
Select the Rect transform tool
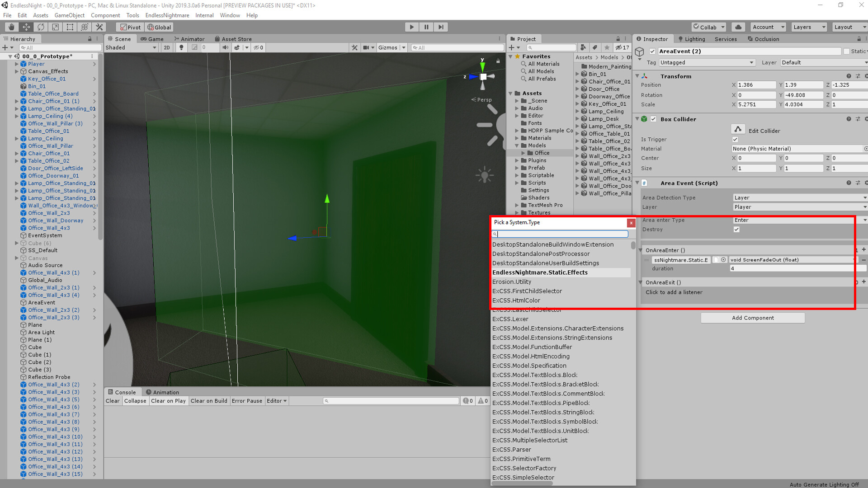[70, 27]
